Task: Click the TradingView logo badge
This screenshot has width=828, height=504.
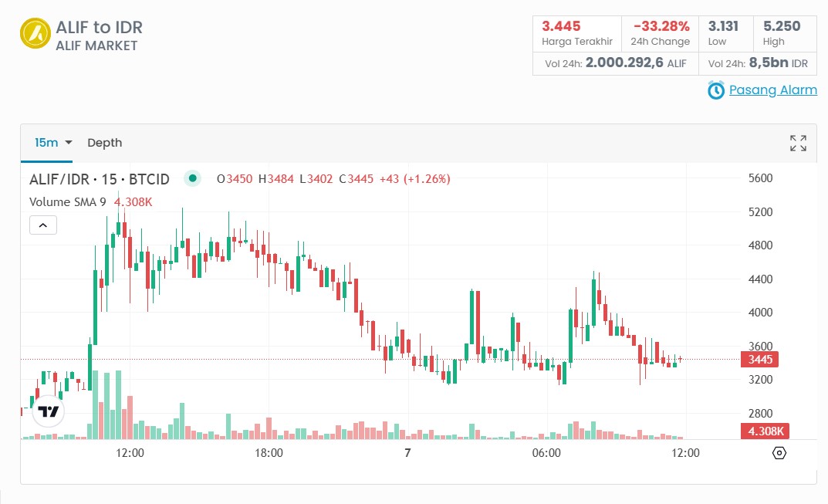Action: (49, 411)
